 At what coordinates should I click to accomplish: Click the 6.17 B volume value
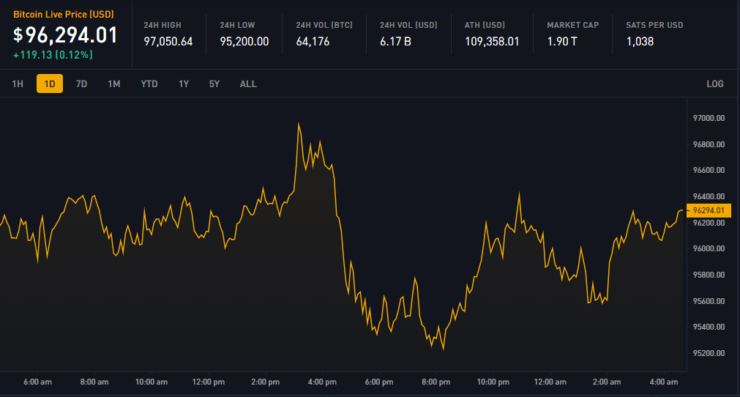pyautogui.click(x=395, y=42)
